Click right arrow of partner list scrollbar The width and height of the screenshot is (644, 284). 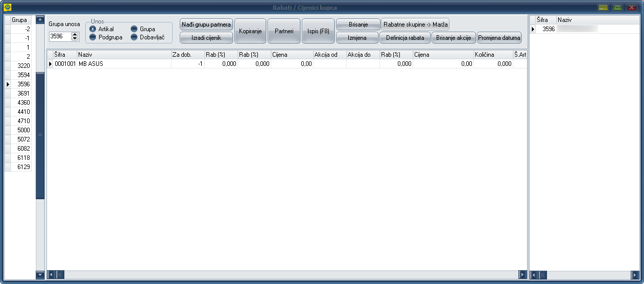click(x=635, y=275)
